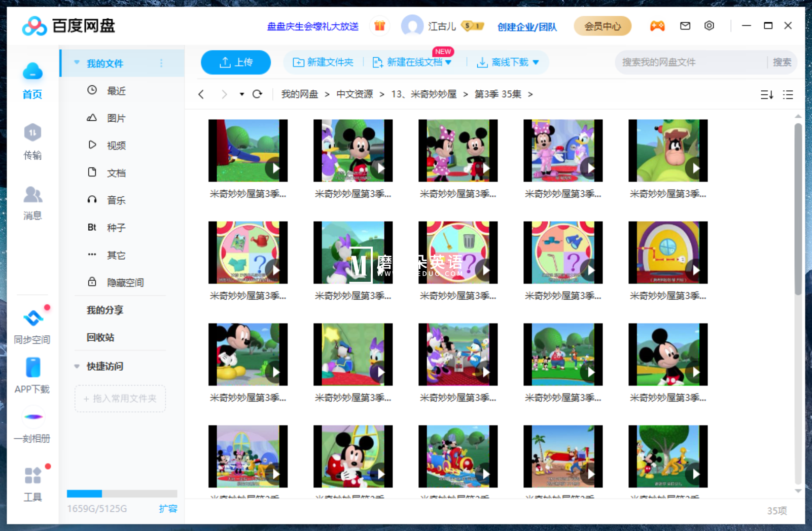The image size is (812, 531).
Task: Click the 扩容 link next to storage bar
Action: point(169,509)
